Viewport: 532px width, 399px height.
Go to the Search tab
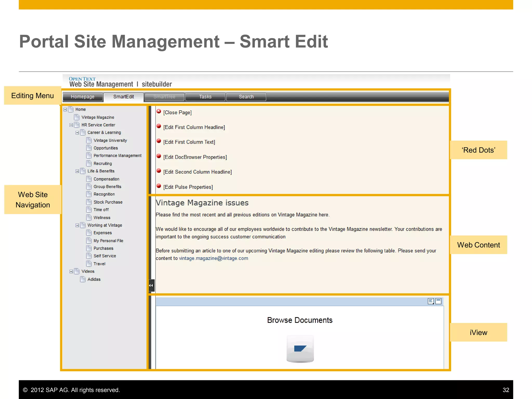(246, 97)
